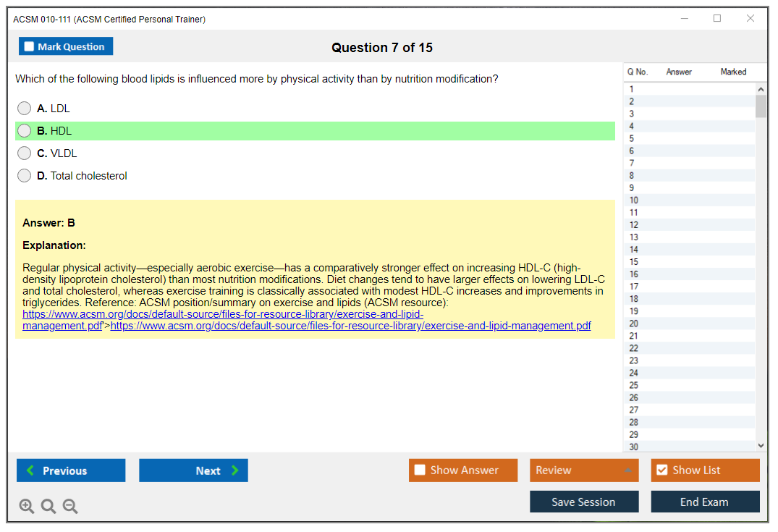This screenshot has height=532, width=778.
Task: Enable the Mark Question checkbox
Action: click(x=29, y=46)
